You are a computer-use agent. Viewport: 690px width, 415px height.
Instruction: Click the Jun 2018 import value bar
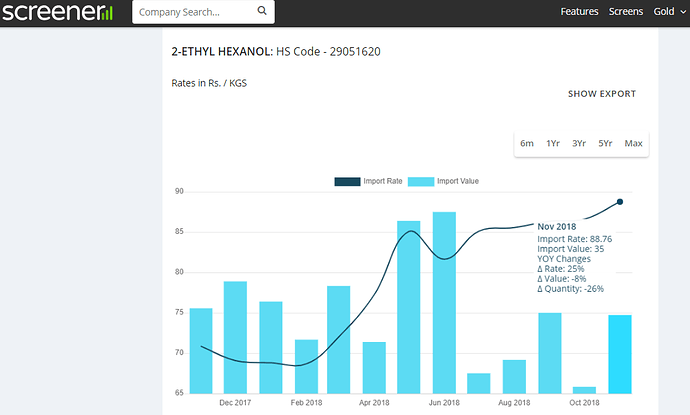click(444, 302)
